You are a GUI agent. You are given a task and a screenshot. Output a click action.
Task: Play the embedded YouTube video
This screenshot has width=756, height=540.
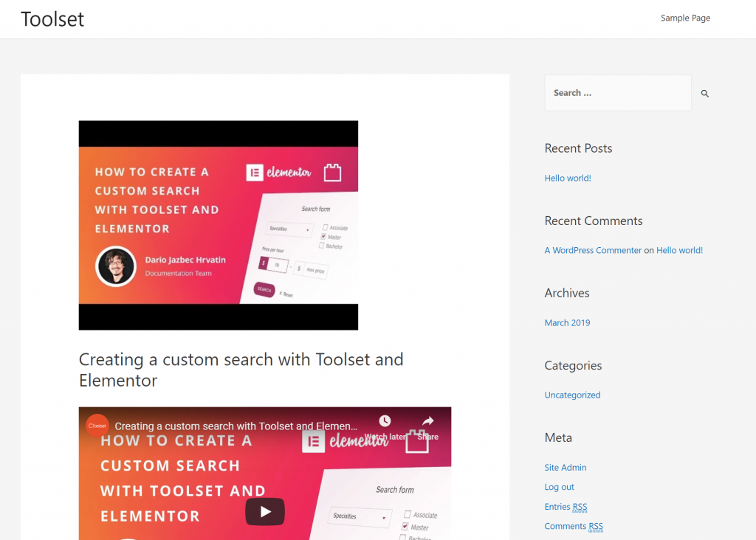tap(265, 511)
